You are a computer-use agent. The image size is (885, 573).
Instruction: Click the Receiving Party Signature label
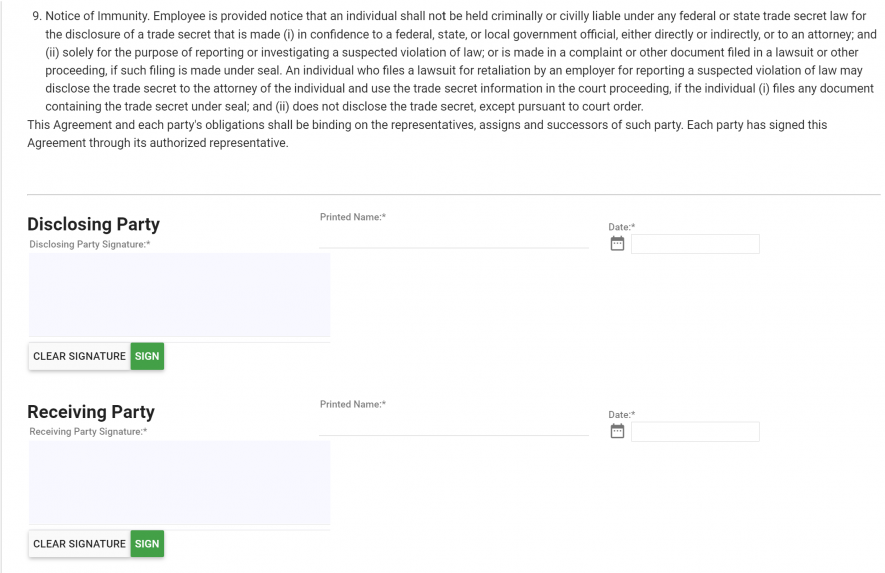tap(88, 431)
